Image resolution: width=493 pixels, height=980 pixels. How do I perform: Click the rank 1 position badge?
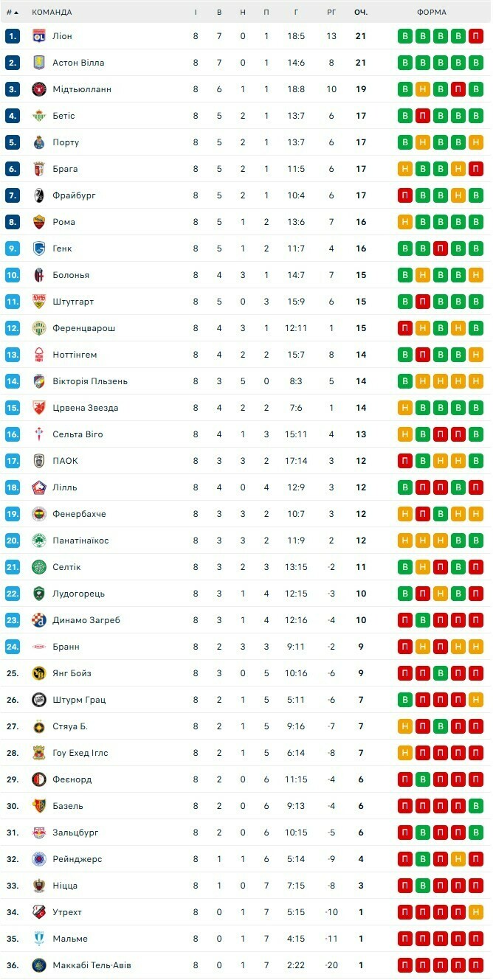point(13,36)
